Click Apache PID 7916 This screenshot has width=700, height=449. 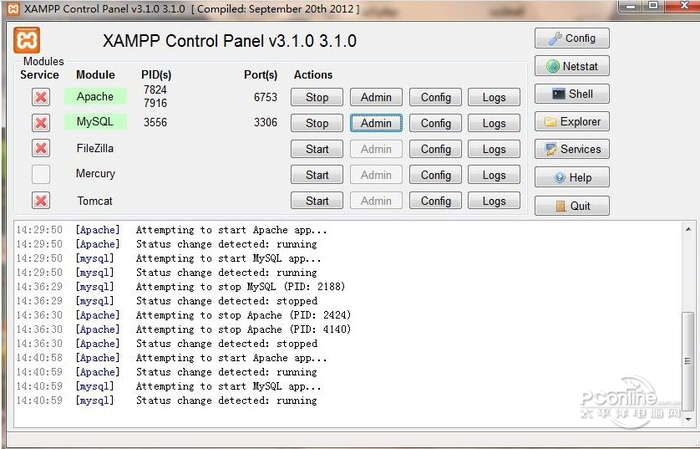click(x=155, y=103)
